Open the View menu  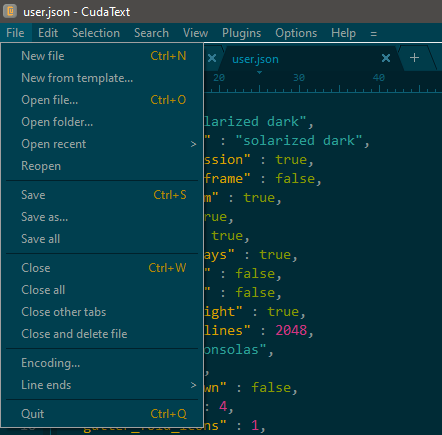(195, 33)
